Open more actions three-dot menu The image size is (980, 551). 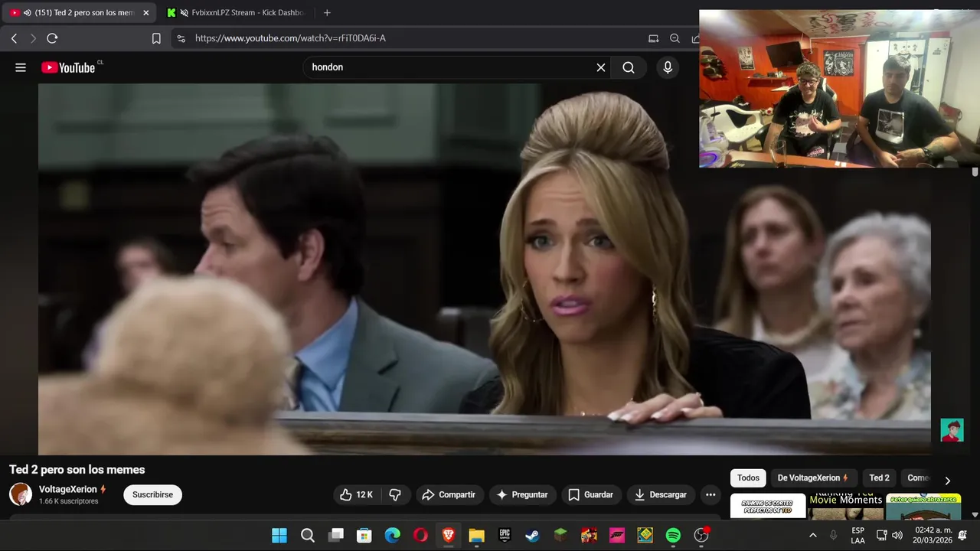710,494
